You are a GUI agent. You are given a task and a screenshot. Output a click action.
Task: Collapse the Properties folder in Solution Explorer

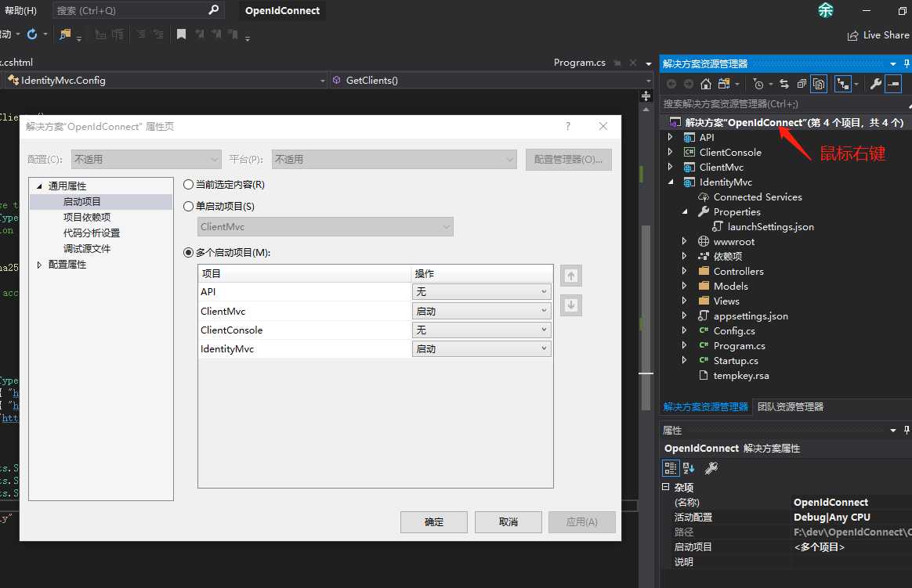[x=684, y=211]
